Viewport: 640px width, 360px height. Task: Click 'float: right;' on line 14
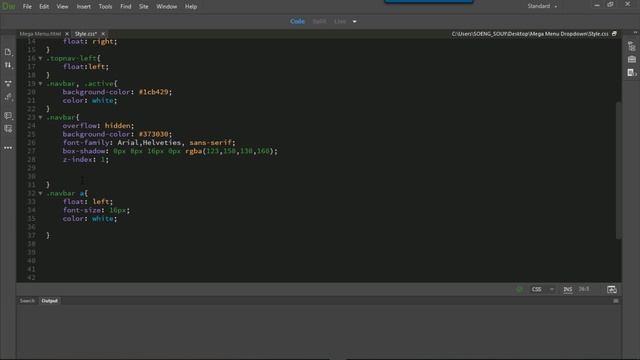coord(90,42)
